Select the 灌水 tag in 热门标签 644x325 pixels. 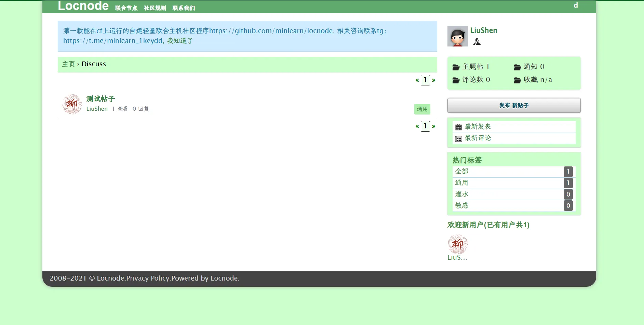pyautogui.click(x=462, y=194)
